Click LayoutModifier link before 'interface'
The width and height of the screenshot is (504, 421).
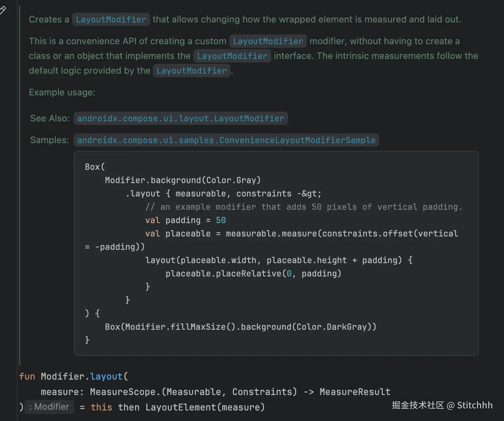point(232,56)
